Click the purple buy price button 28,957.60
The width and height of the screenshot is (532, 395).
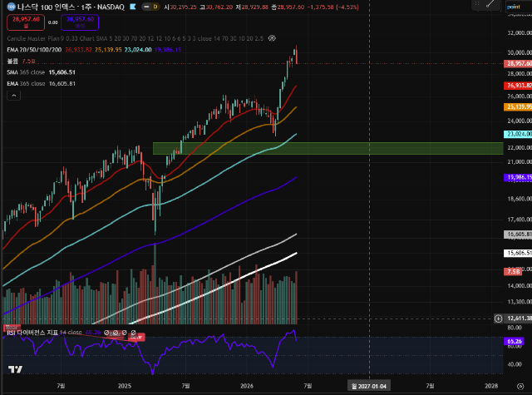tap(80, 22)
